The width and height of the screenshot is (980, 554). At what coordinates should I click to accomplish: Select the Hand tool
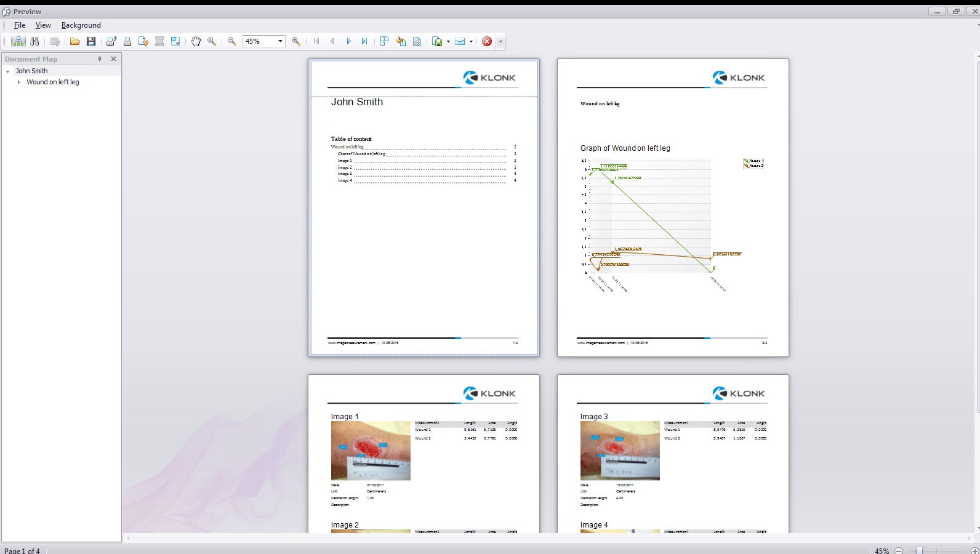pyautogui.click(x=196, y=41)
